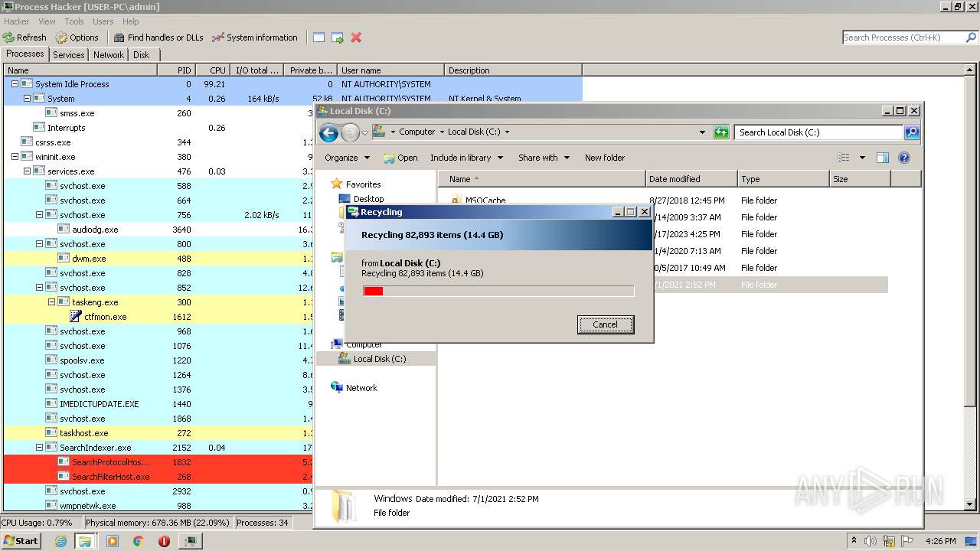
Task: Select Network in Explorer navigation pane
Action: tap(361, 388)
